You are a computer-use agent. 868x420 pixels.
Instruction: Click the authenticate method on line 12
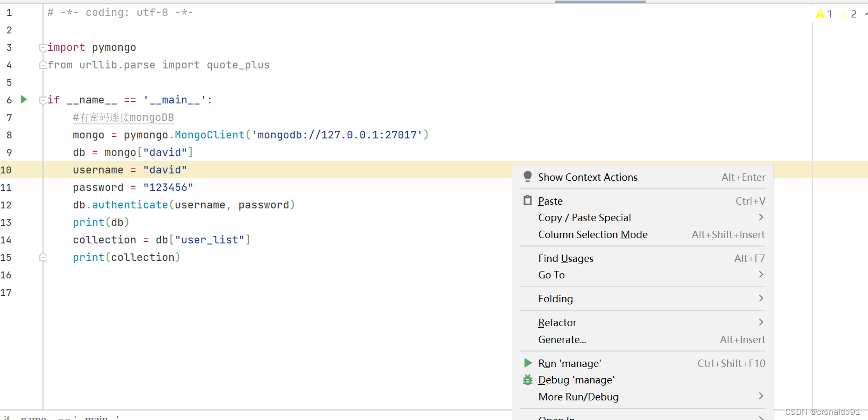click(130, 205)
